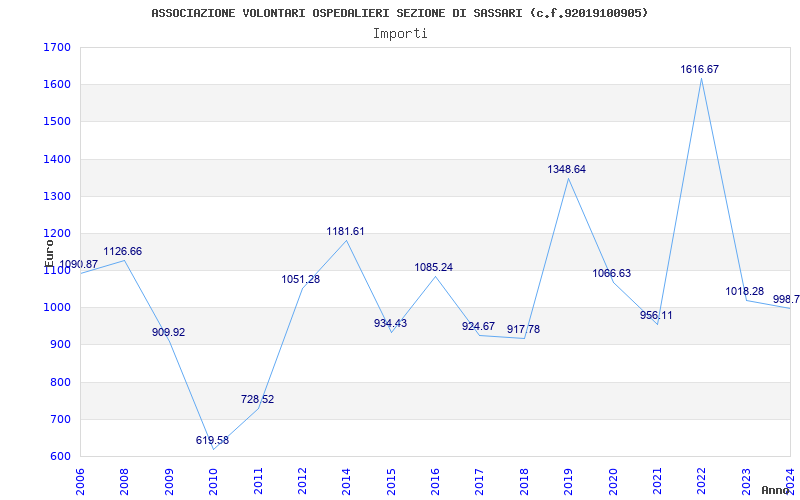Click the Importi chart subtitle
Screen dimensions: 800x500
[x=400, y=34]
